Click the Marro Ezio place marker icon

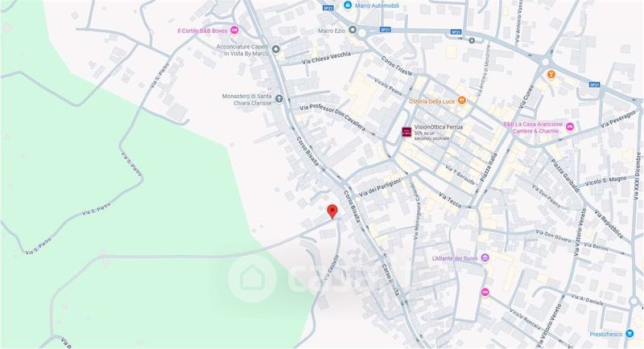(x=353, y=31)
